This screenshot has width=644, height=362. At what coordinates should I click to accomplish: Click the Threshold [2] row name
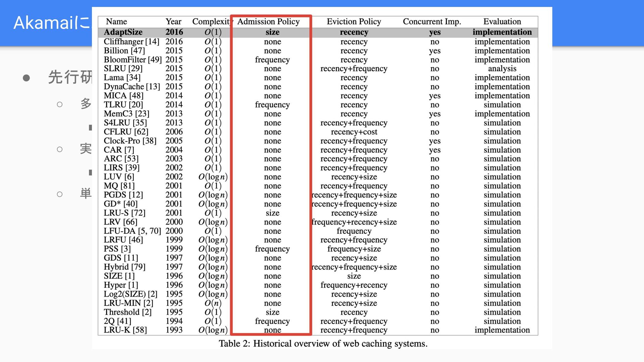[x=127, y=312]
